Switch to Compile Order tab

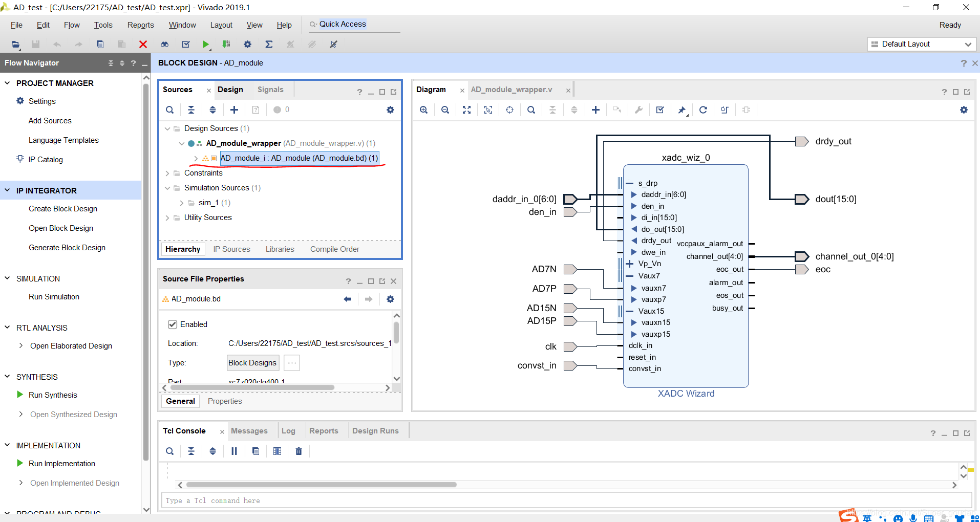[x=334, y=249]
